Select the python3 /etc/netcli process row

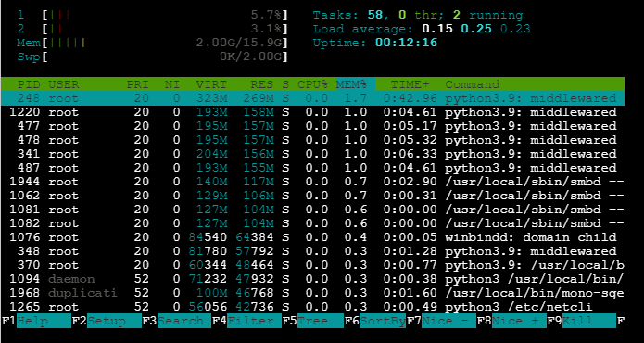[x=312, y=307]
